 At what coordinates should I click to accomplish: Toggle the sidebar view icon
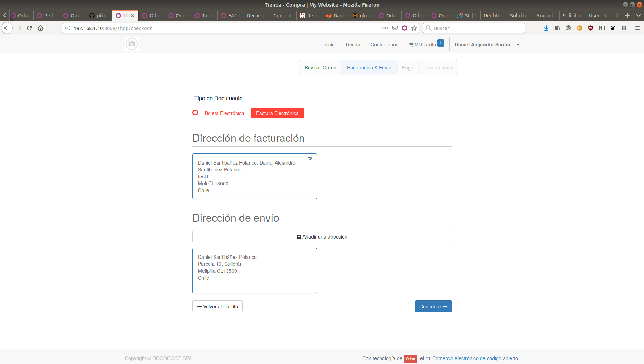(602, 28)
